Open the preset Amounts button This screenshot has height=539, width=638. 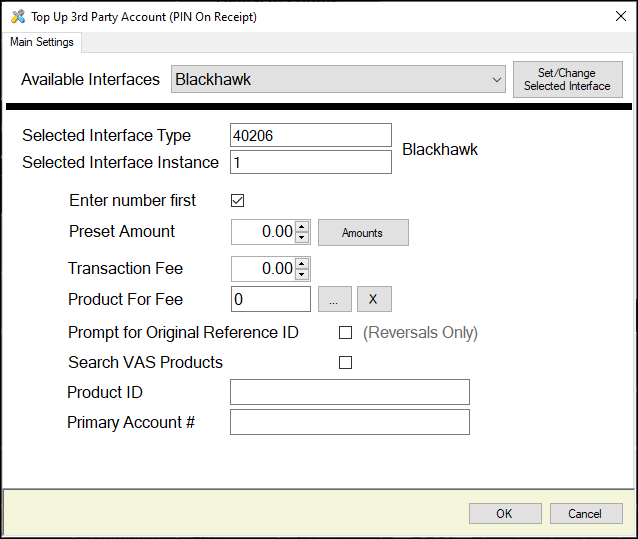coord(363,232)
